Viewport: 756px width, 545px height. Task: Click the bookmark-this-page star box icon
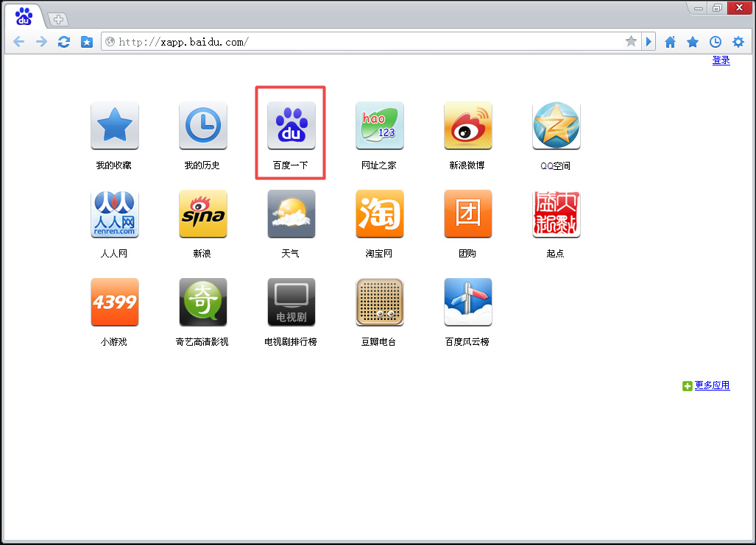coord(87,42)
